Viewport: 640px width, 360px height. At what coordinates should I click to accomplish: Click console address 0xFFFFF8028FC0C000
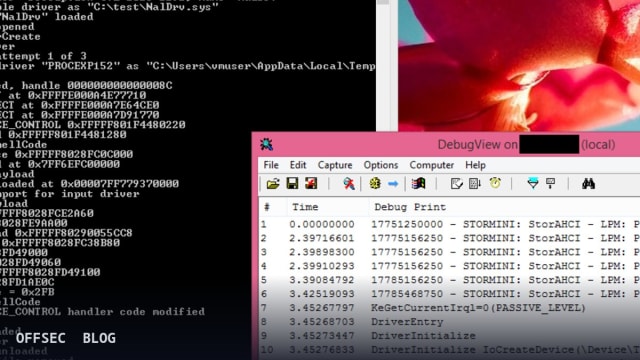(73, 154)
